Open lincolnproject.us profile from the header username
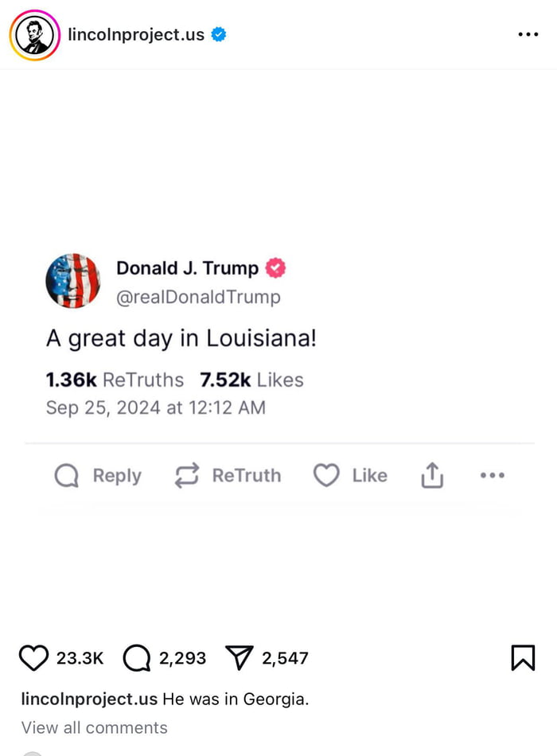Image resolution: width=557 pixels, height=756 pixels. click(x=137, y=34)
